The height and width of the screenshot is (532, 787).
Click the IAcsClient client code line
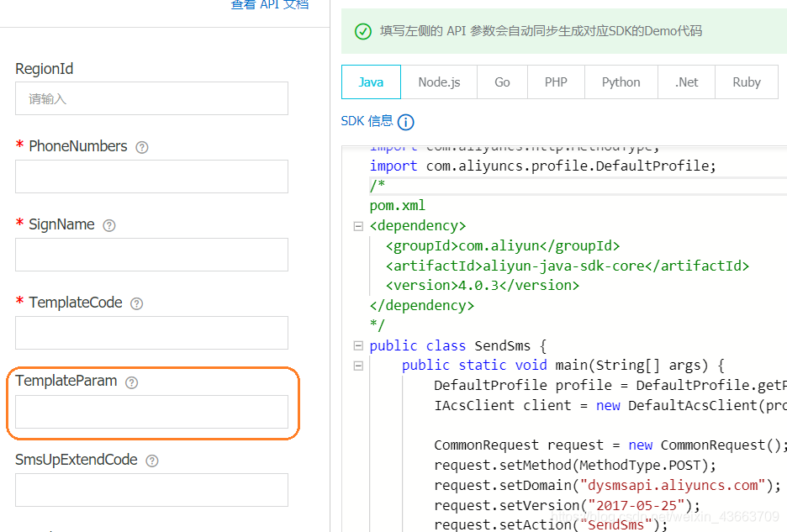click(x=610, y=406)
